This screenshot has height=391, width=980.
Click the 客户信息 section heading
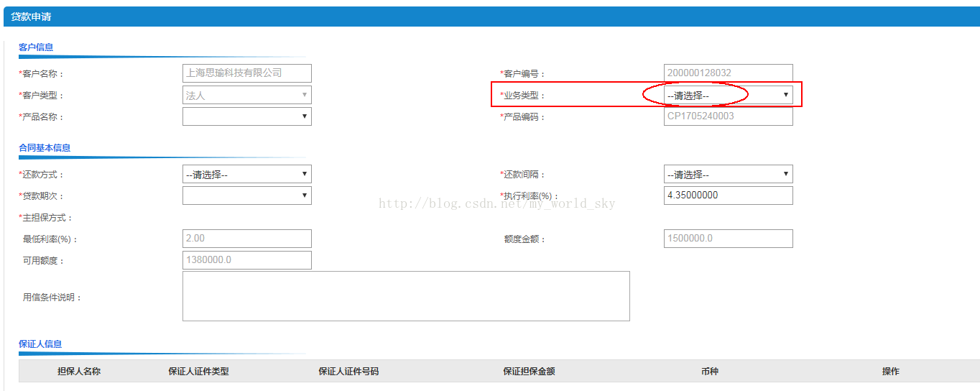tap(36, 47)
